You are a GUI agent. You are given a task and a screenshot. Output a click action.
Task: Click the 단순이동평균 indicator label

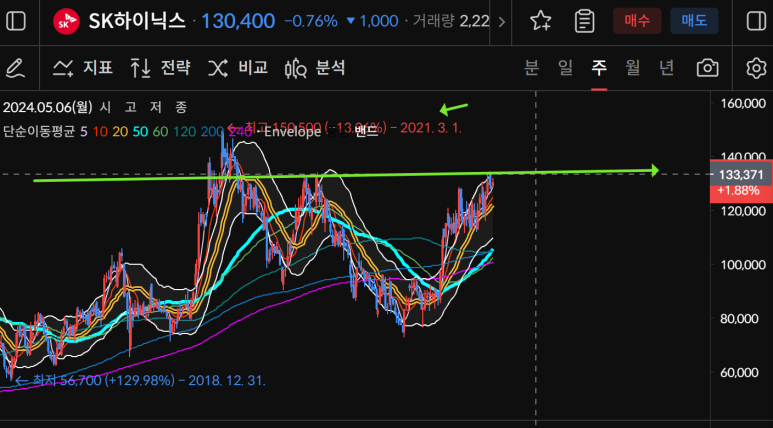pyautogui.click(x=38, y=131)
